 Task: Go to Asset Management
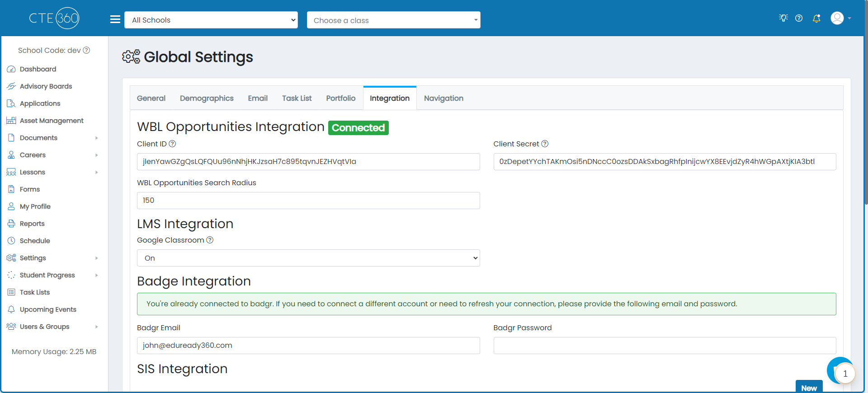pos(52,121)
